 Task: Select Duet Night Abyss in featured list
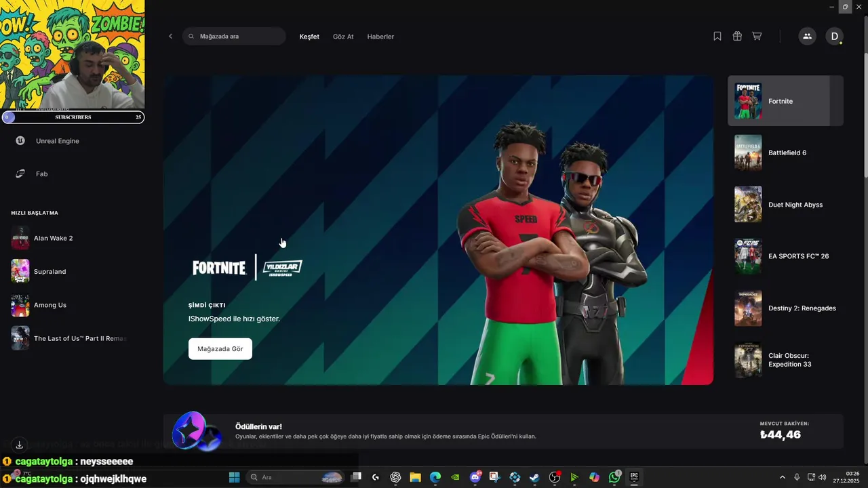click(785, 205)
